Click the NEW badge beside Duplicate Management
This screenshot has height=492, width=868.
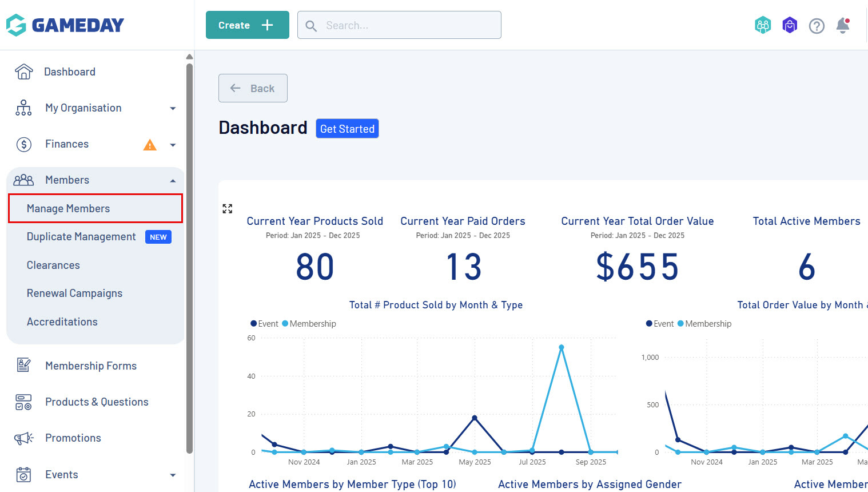(x=158, y=237)
